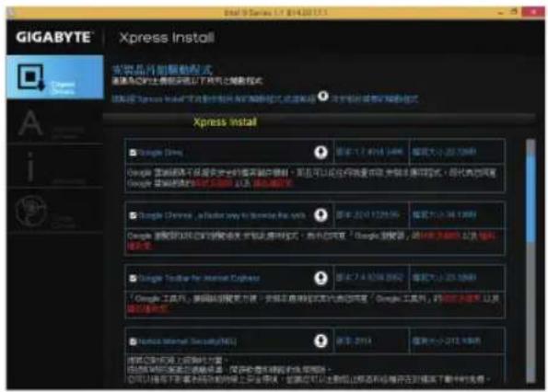The width and height of the screenshot is (548, 392).
Task: Toggle the Google Drive checkbox
Action: coord(133,153)
